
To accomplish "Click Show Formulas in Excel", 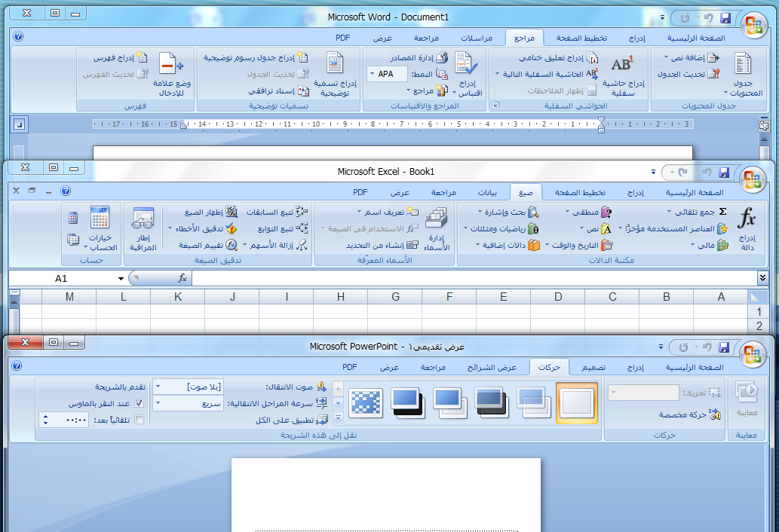I will 210,212.
